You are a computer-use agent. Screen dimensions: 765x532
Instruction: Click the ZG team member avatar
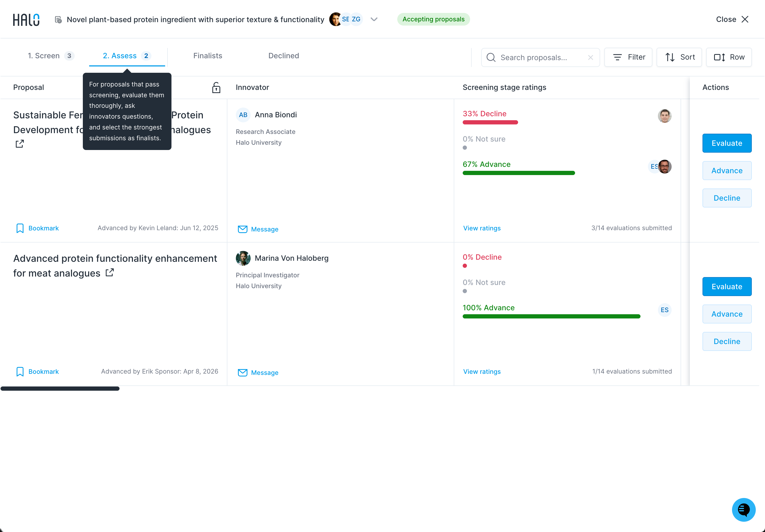(356, 19)
